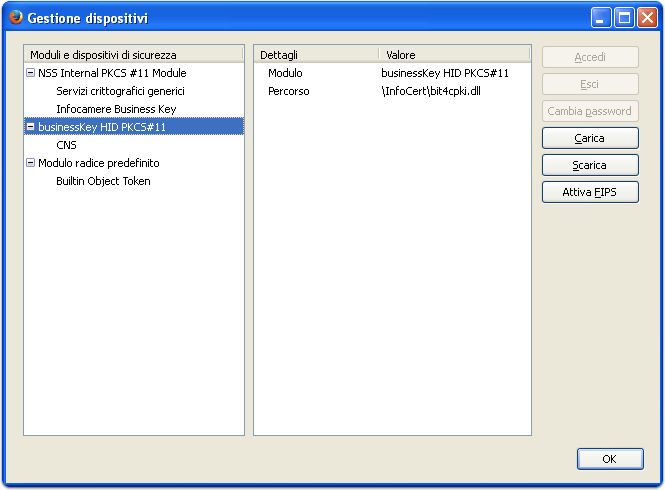Click the Valore column header
665x490 pixels.
point(454,55)
